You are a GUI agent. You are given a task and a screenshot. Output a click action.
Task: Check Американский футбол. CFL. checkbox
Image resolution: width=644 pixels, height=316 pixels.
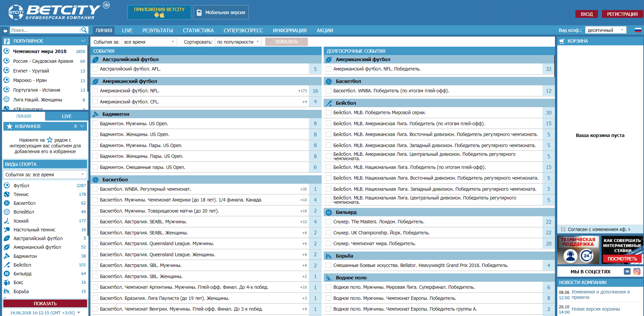coord(95,101)
